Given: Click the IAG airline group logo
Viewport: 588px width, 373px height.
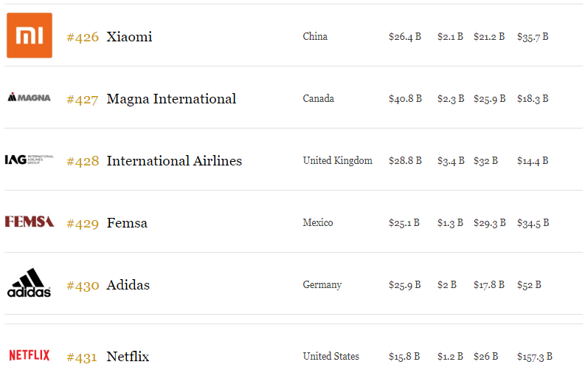Looking at the screenshot, I should pos(30,160).
